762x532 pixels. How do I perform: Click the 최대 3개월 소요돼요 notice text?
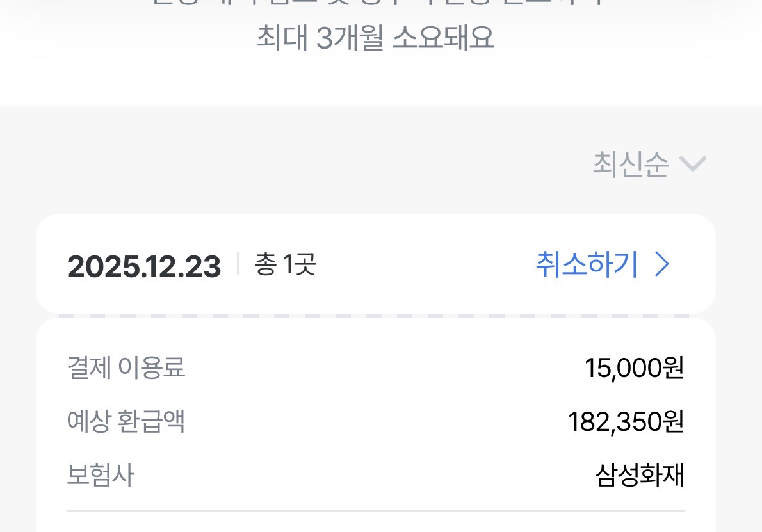coord(375,38)
